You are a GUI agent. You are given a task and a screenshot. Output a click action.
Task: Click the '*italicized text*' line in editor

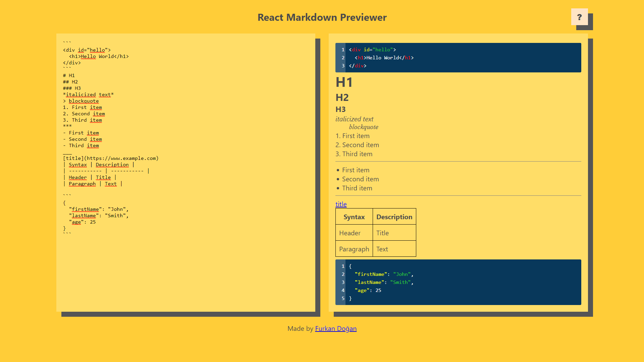tap(88, 95)
